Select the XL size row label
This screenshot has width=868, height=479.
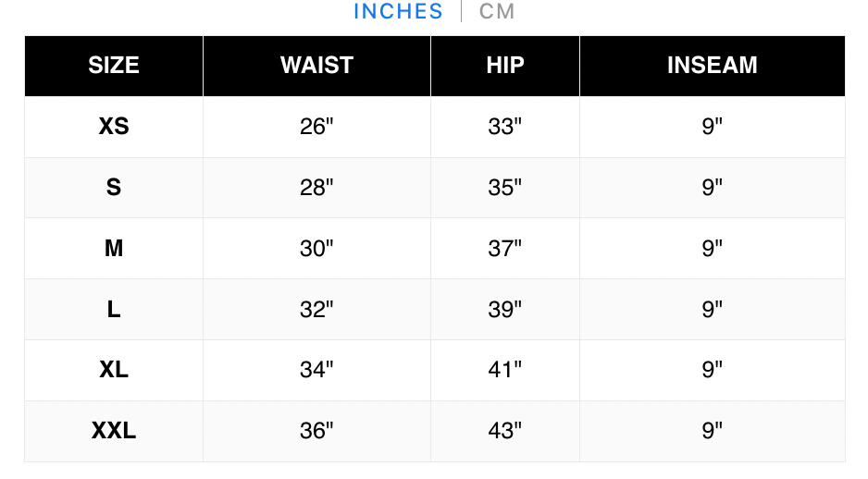[x=114, y=369]
